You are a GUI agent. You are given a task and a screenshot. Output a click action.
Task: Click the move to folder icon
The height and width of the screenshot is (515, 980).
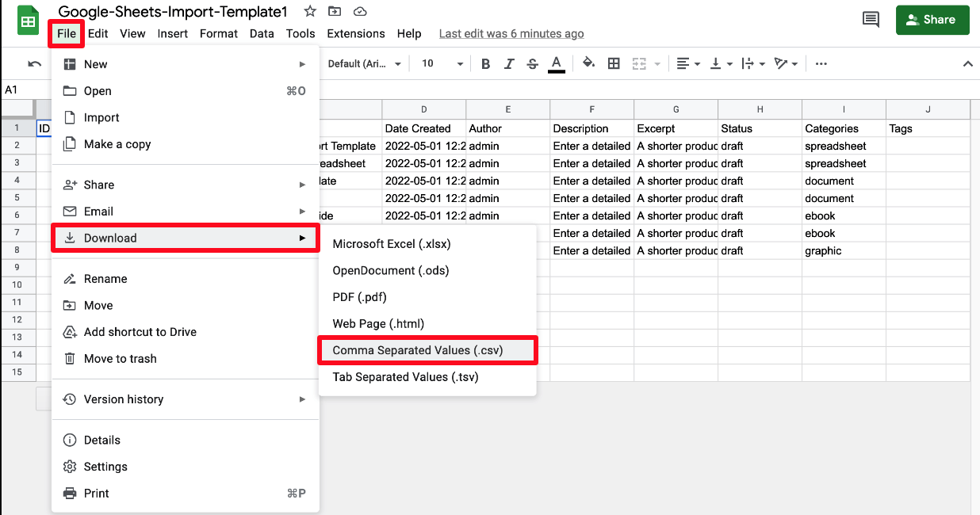pyautogui.click(x=335, y=12)
